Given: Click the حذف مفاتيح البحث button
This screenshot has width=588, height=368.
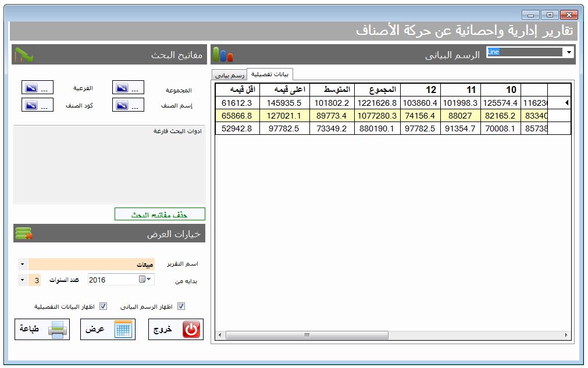Looking at the screenshot, I should (160, 215).
